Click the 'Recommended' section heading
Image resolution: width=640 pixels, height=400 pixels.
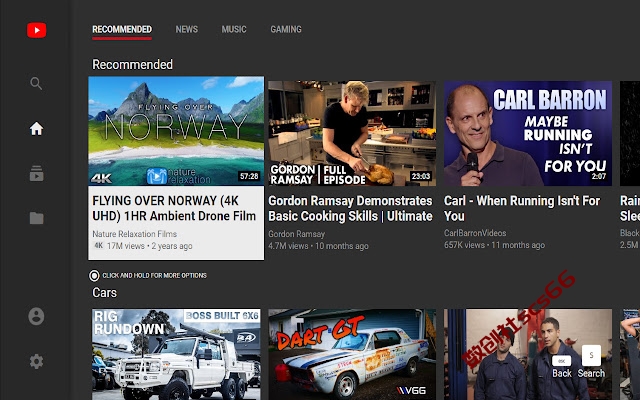133,64
